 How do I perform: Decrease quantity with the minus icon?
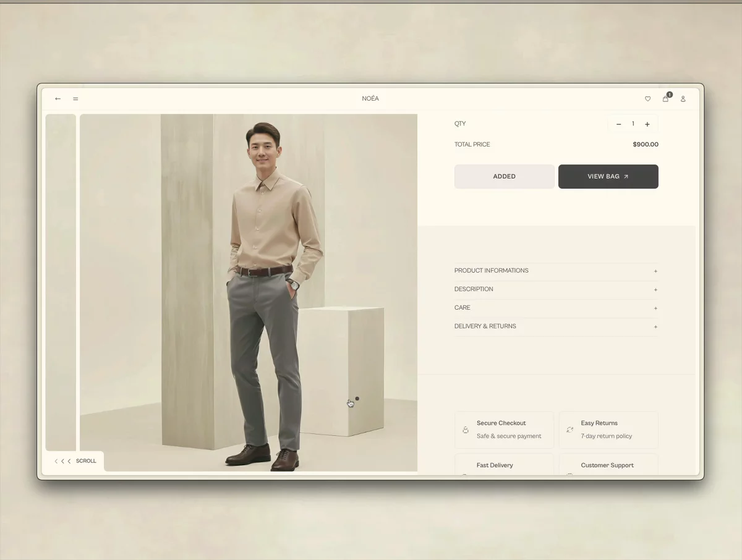click(618, 124)
